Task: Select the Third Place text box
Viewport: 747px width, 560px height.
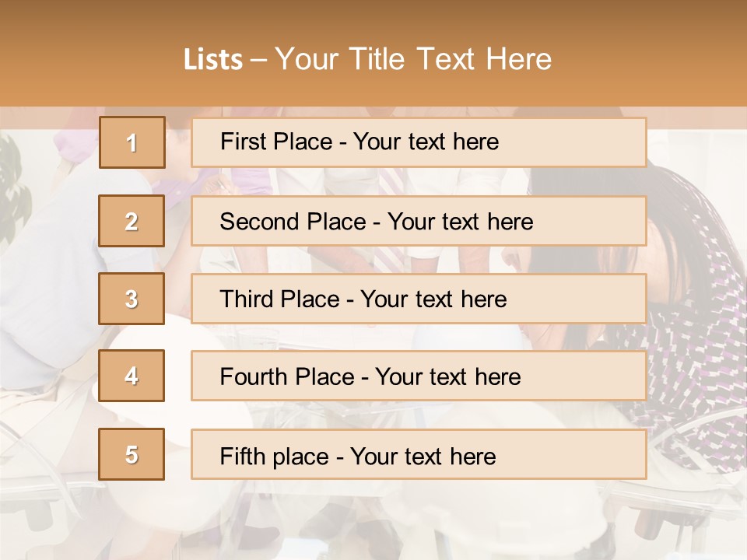Action: coord(419,299)
